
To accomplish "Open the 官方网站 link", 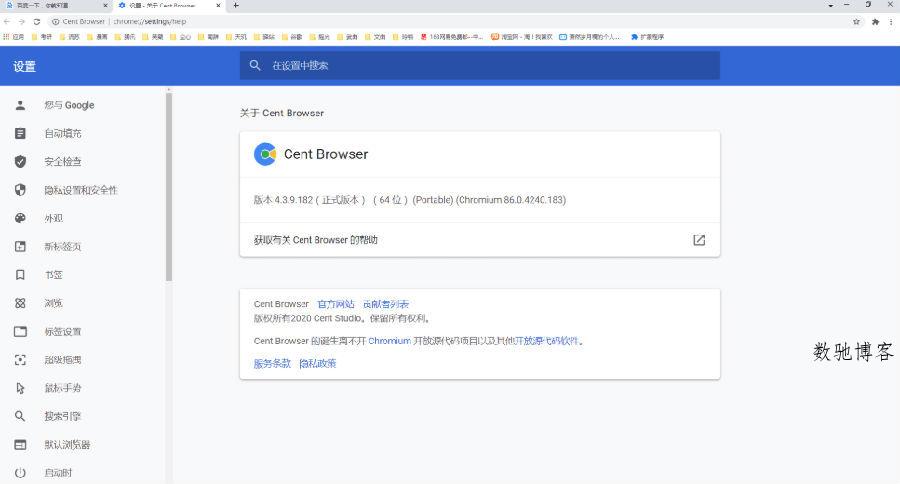I will [336, 304].
